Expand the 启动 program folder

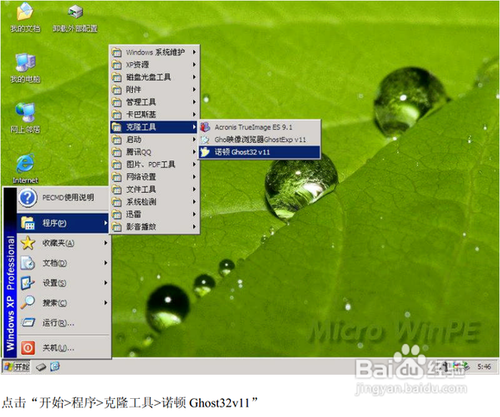(155, 139)
